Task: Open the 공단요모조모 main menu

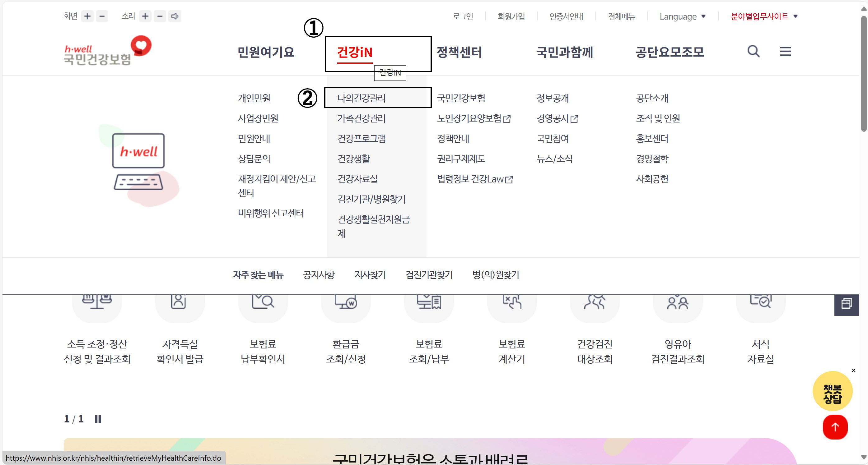Action: (670, 52)
